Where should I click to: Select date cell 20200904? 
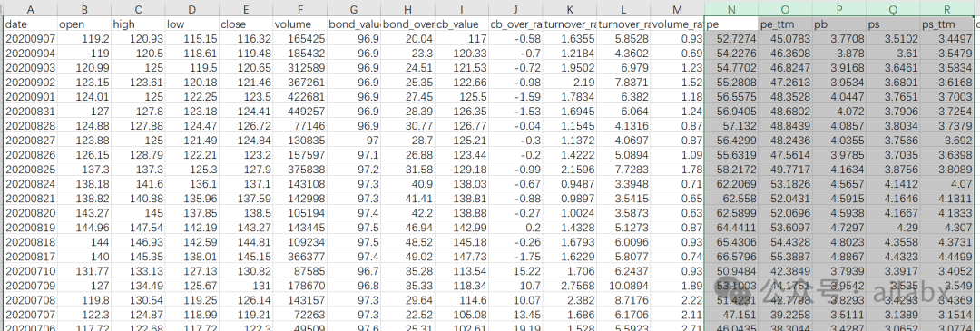(30, 54)
